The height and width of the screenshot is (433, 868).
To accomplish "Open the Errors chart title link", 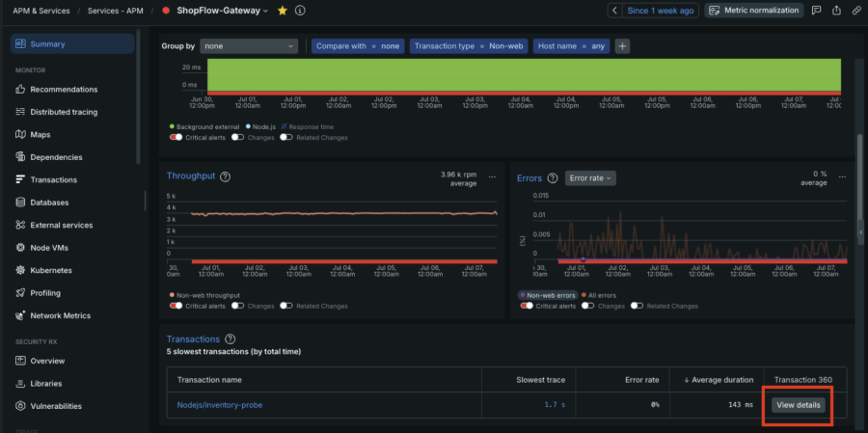I will coord(529,178).
